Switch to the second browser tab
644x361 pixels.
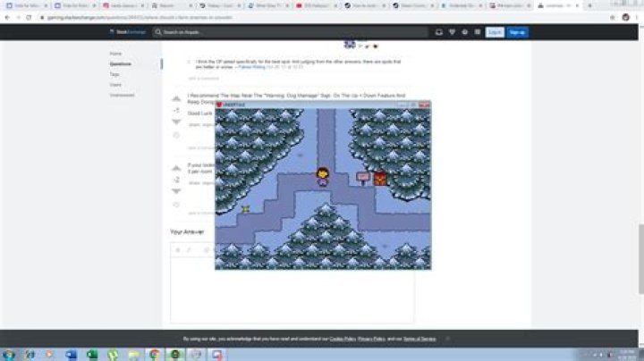[x=75, y=5]
